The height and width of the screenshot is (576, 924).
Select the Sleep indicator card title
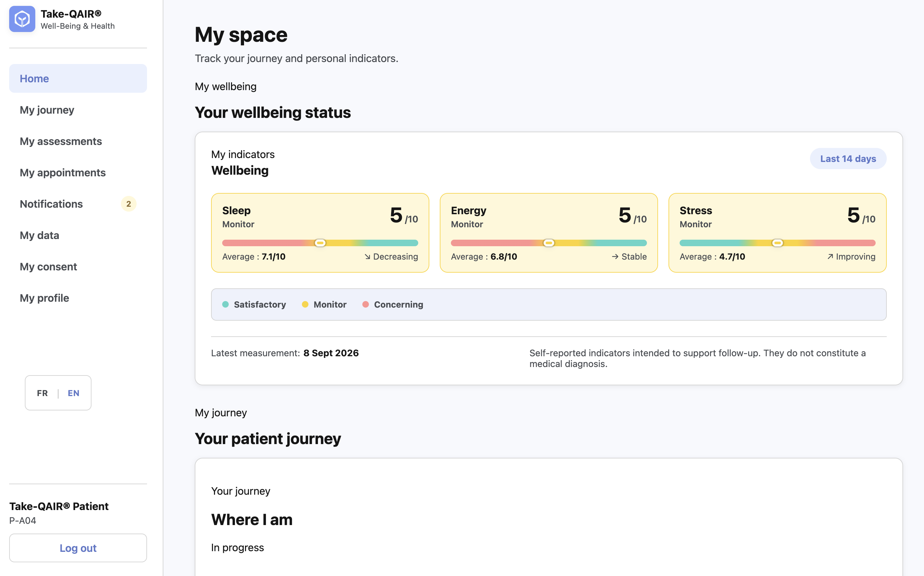click(236, 210)
